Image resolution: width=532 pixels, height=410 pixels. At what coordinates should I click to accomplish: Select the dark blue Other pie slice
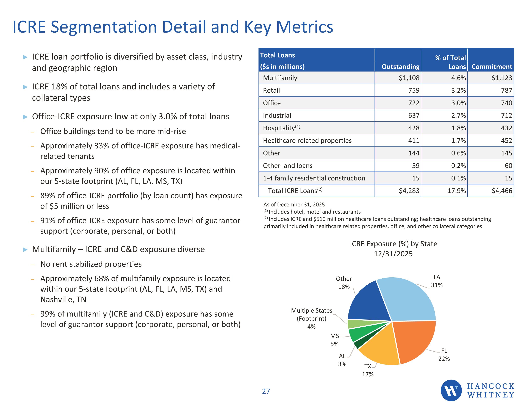click(368, 304)
